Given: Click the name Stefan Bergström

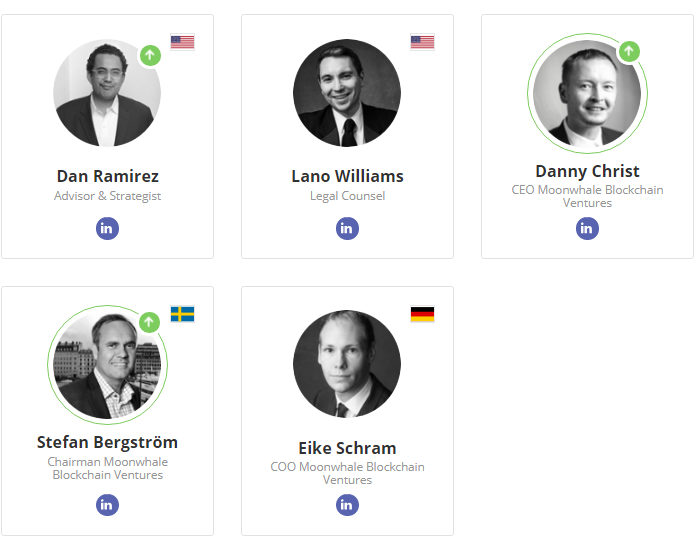Looking at the screenshot, I should click(x=107, y=442).
